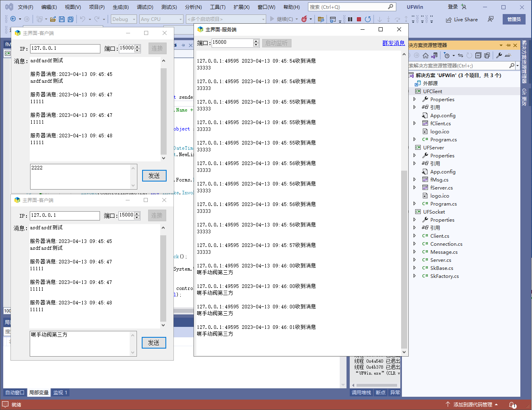Screen dimensions: 532x410
Task: Click 添加到源代码管理 in status bar
Action: [473, 405]
